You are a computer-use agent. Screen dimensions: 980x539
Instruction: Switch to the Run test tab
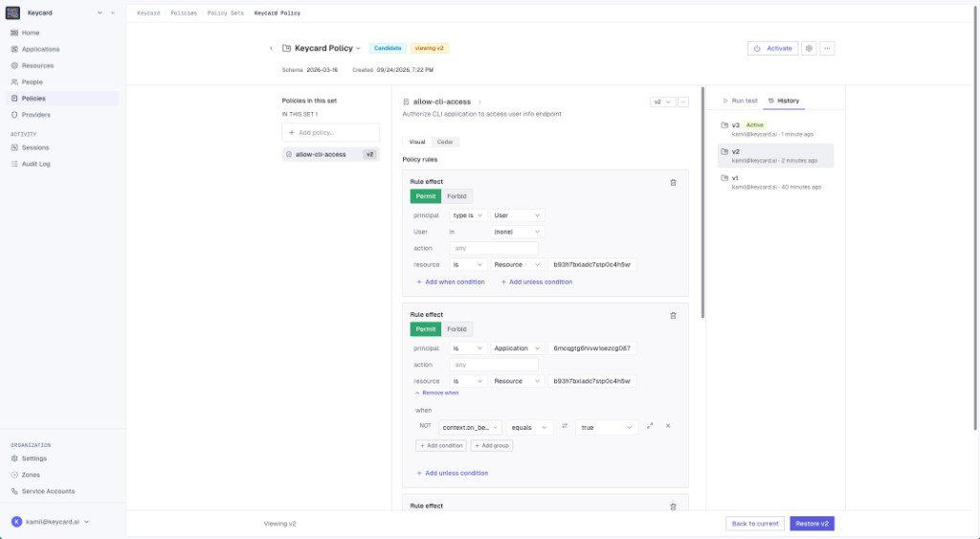coord(740,101)
